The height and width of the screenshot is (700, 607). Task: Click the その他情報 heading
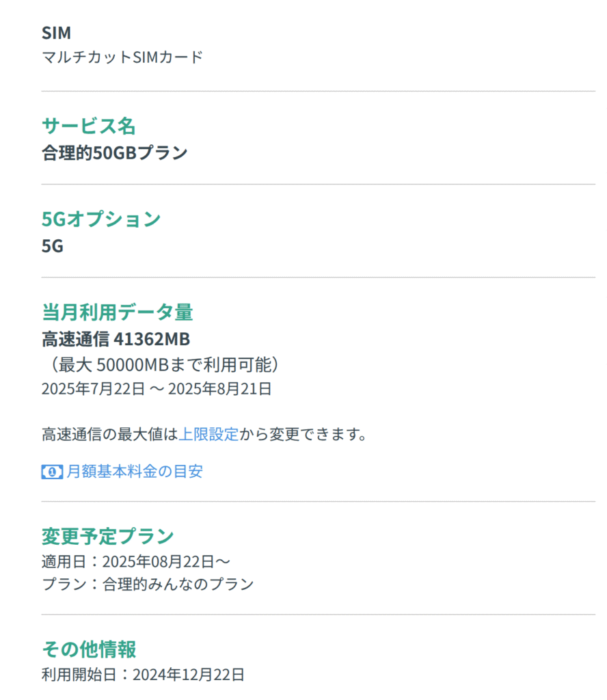tap(89, 649)
